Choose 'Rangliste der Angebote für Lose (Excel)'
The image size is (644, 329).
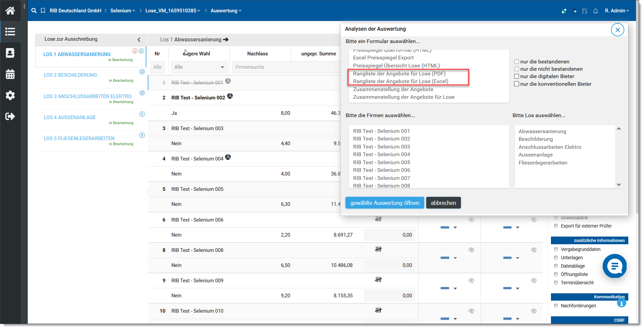pos(401,81)
